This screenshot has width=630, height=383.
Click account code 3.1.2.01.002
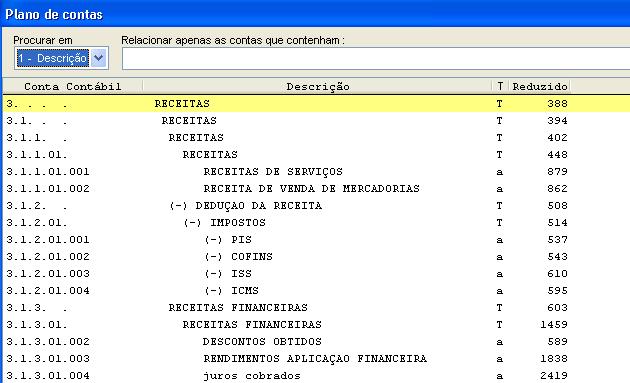tap(48, 256)
